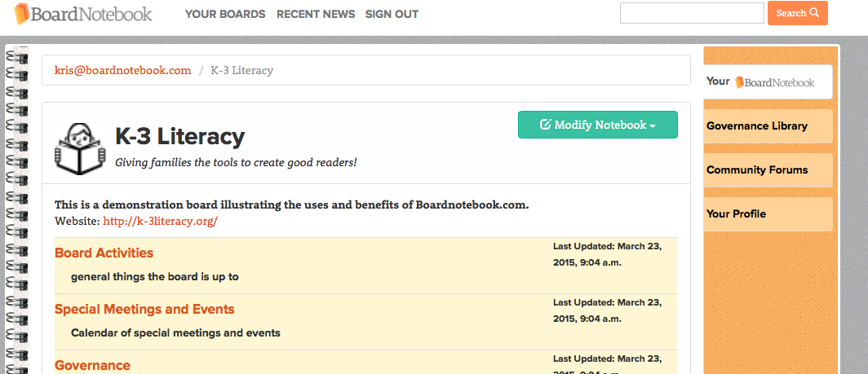868x374 pixels.
Task: Select Your BoardNotebook sidebar tab
Action: (x=768, y=81)
